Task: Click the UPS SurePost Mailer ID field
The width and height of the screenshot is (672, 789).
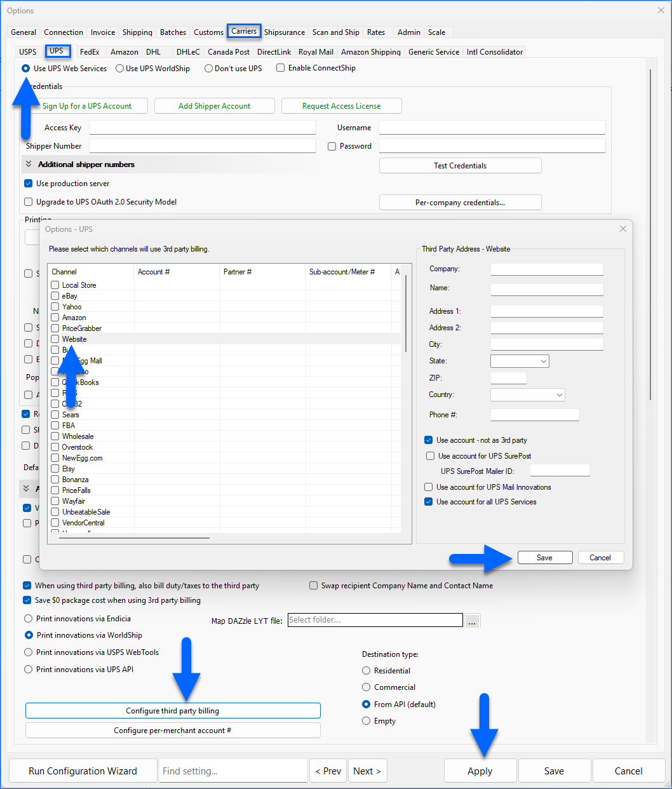Action: tap(560, 471)
